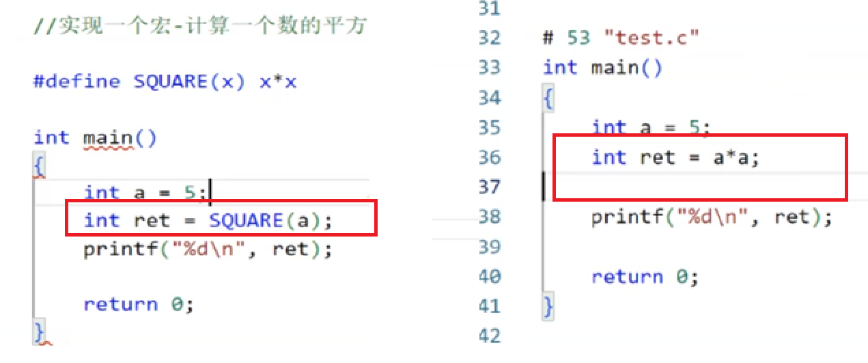Click "int a = 5;" on line 35
868x363 pixels.
click(652, 127)
